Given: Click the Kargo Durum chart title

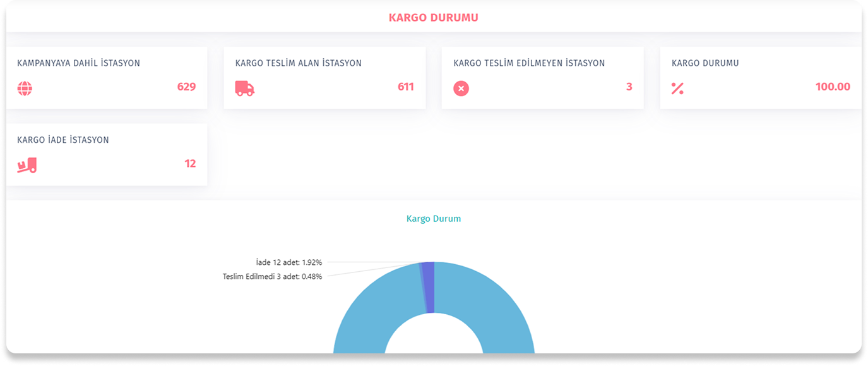Looking at the screenshot, I should (433, 219).
